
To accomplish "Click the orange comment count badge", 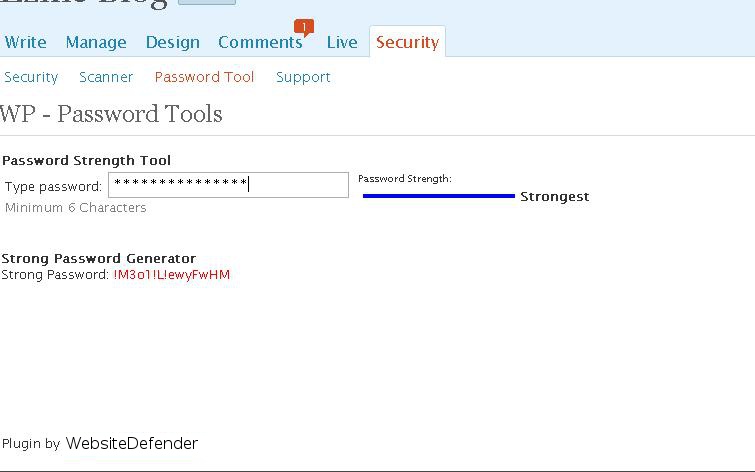I will [304, 27].
